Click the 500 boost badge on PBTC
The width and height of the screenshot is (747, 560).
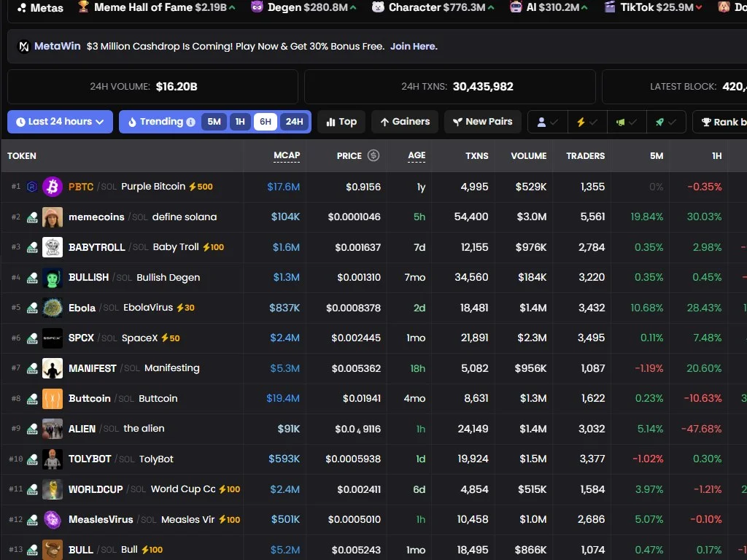click(x=201, y=187)
